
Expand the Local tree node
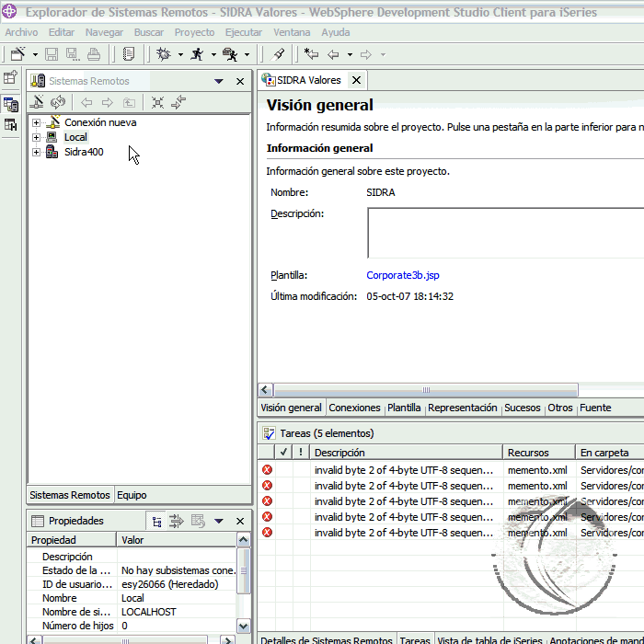pos(36,137)
